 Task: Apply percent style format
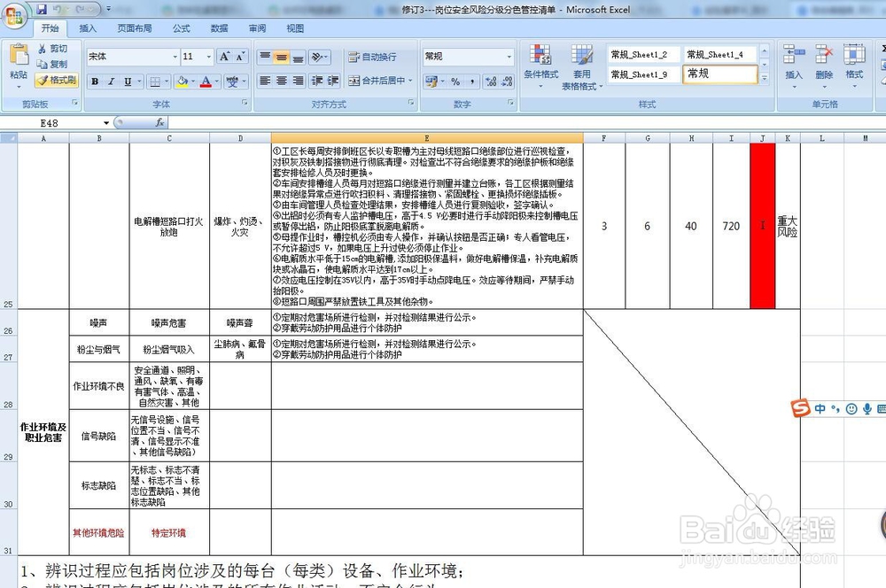[455, 81]
